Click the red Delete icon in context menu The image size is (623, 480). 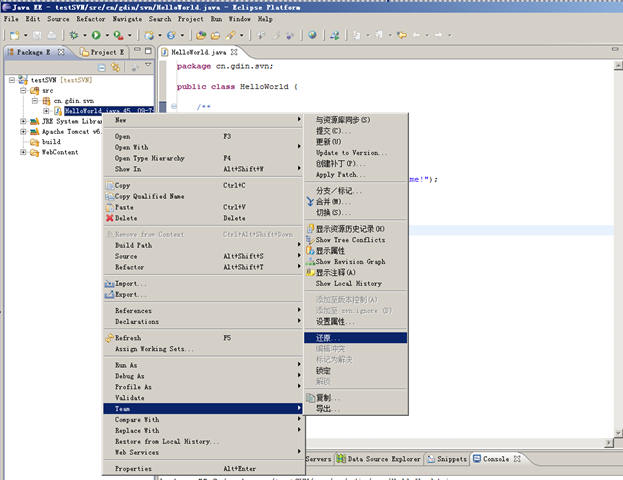(x=110, y=218)
